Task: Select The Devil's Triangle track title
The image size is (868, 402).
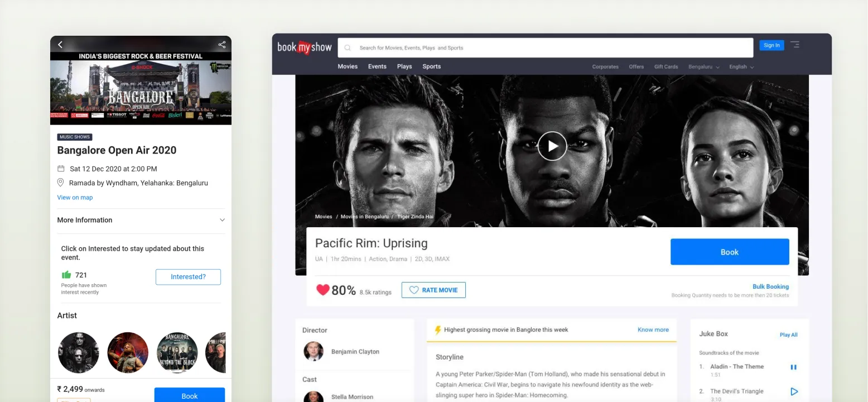Action: point(736,391)
